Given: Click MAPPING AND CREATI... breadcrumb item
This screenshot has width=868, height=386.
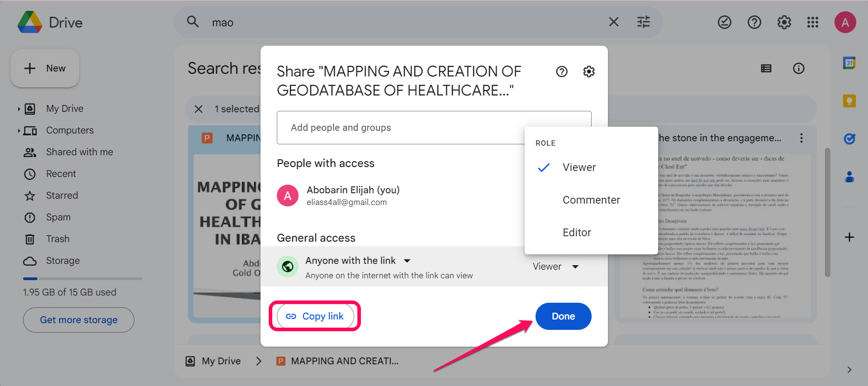Looking at the screenshot, I should point(345,361).
